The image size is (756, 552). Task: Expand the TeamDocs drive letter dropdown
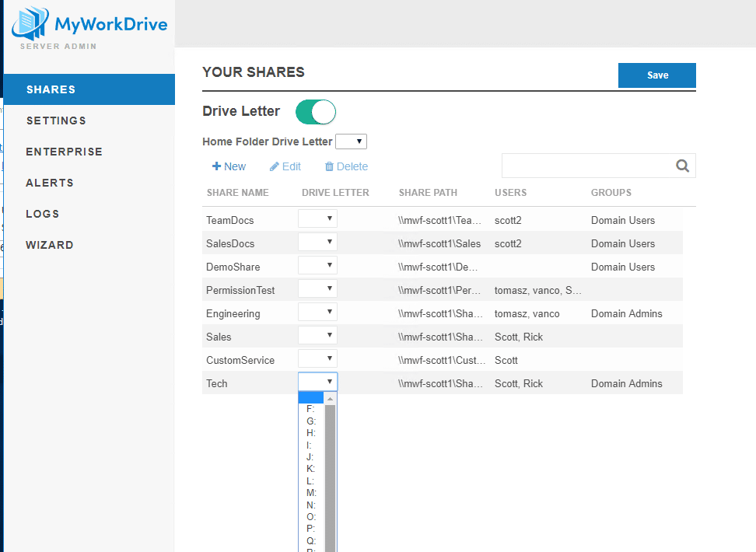click(317, 219)
